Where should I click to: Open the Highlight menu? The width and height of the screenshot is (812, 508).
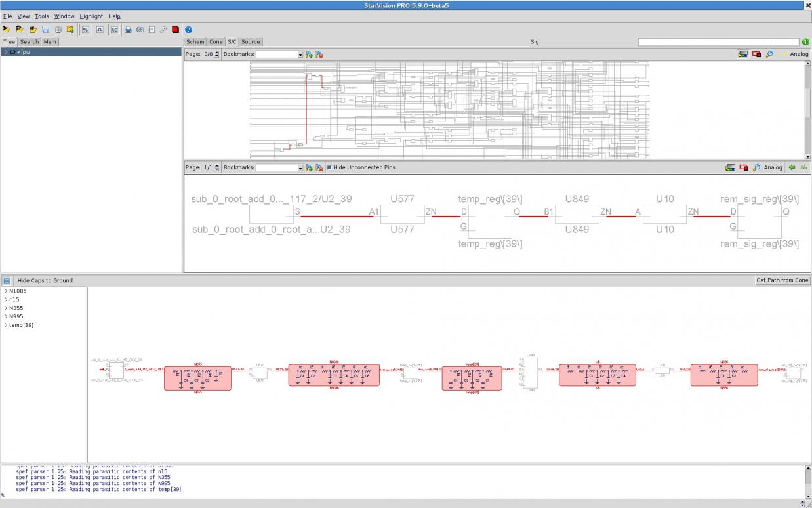[91, 16]
